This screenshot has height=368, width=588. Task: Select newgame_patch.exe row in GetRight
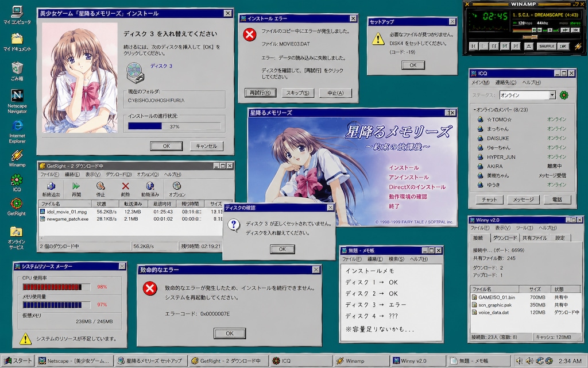(131, 219)
